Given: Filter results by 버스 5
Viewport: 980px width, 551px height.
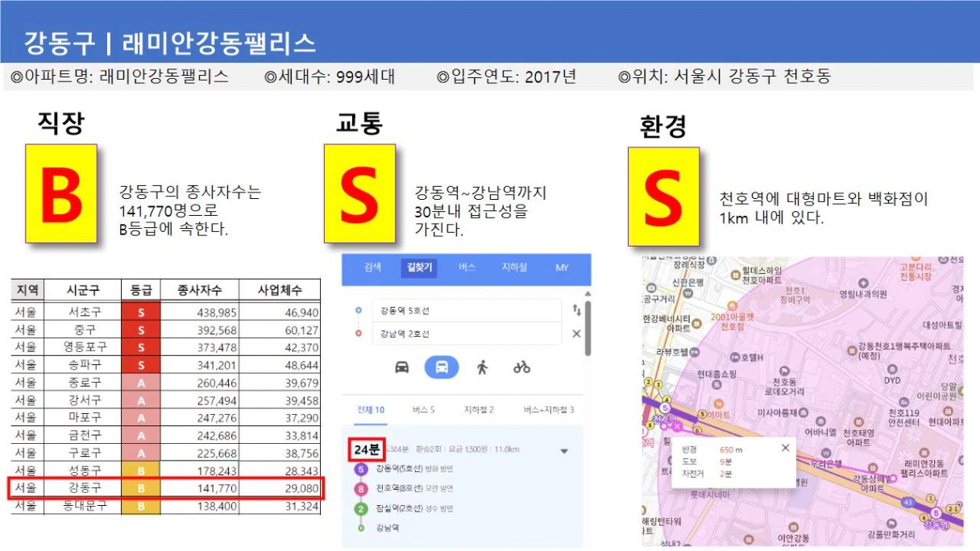Looking at the screenshot, I should pyautogui.click(x=423, y=410).
